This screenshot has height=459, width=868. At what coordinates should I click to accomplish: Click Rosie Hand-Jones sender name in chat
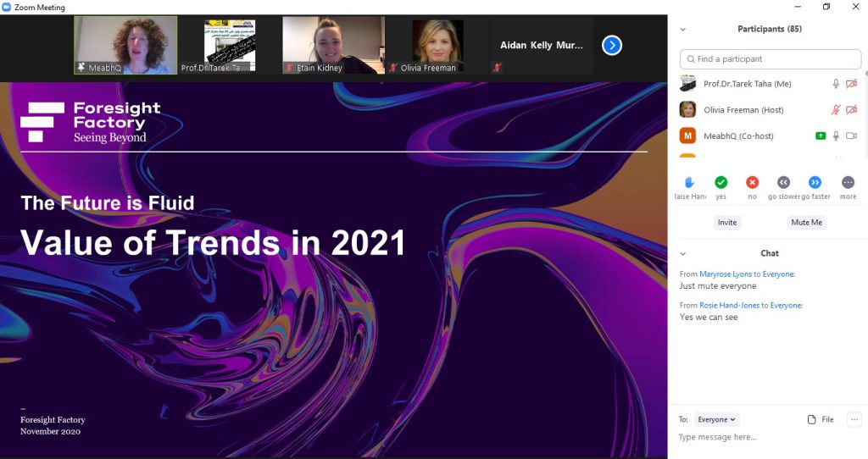(x=729, y=305)
